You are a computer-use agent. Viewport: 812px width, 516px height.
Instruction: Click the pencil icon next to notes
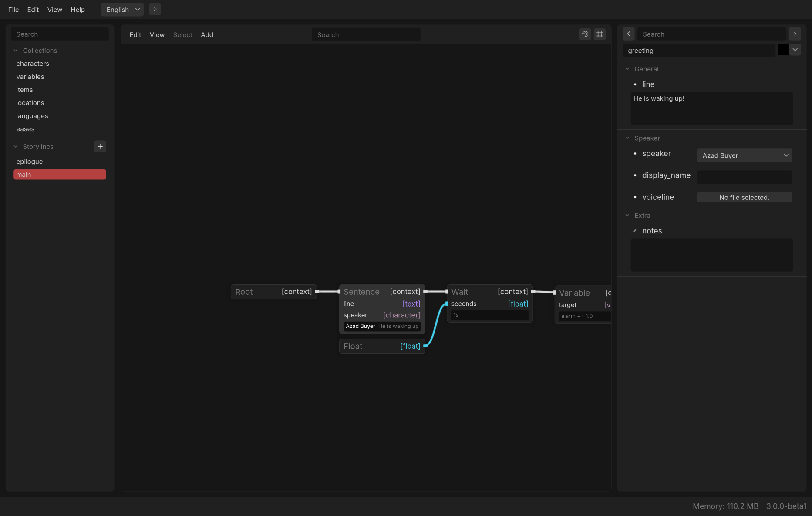[635, 231]
